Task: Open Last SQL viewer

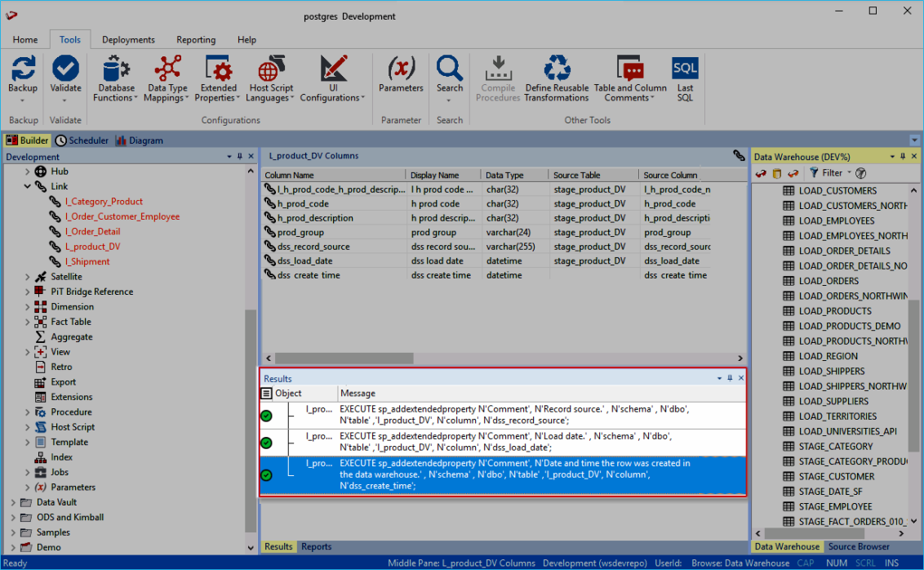Action: (x=685, y=69)
